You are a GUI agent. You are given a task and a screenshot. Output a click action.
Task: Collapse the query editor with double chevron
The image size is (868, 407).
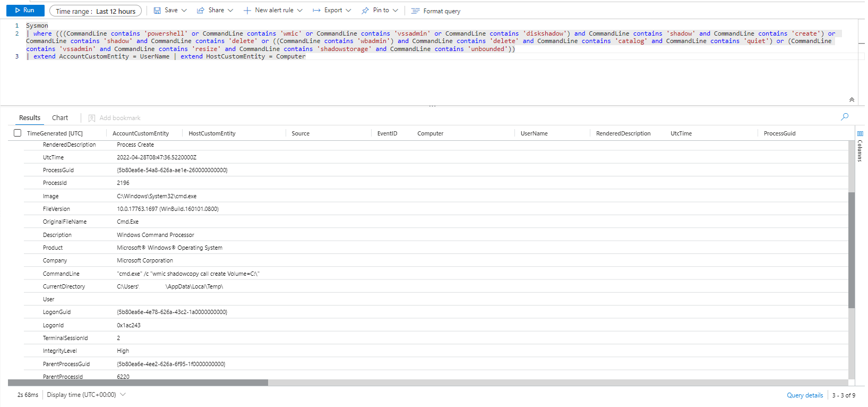click(852, 100)
